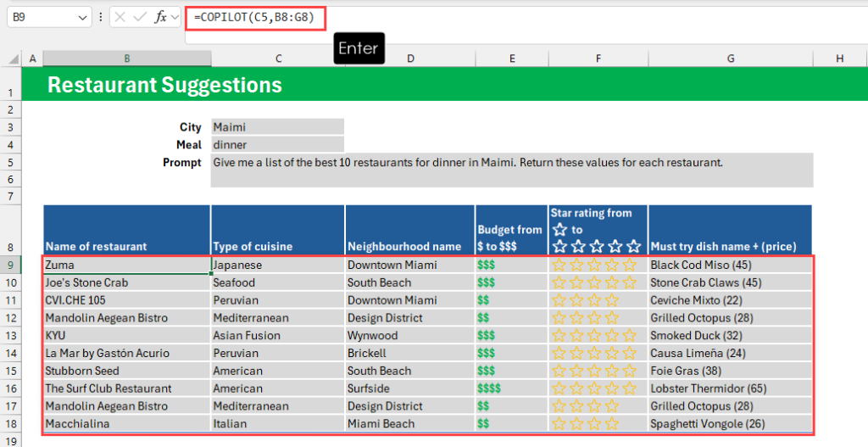
Task: Open the Insert Function fx icon
Action: click(x=160, y=17)
